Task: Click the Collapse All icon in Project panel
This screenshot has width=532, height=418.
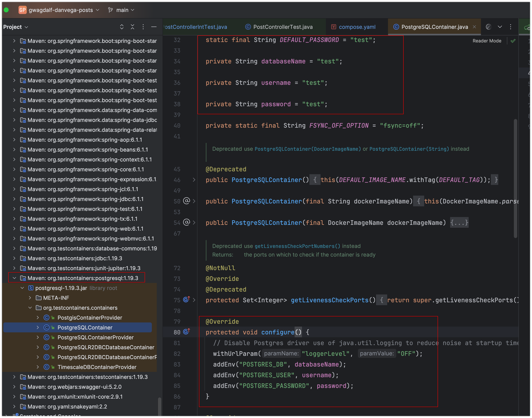Action: click(132, 27)
